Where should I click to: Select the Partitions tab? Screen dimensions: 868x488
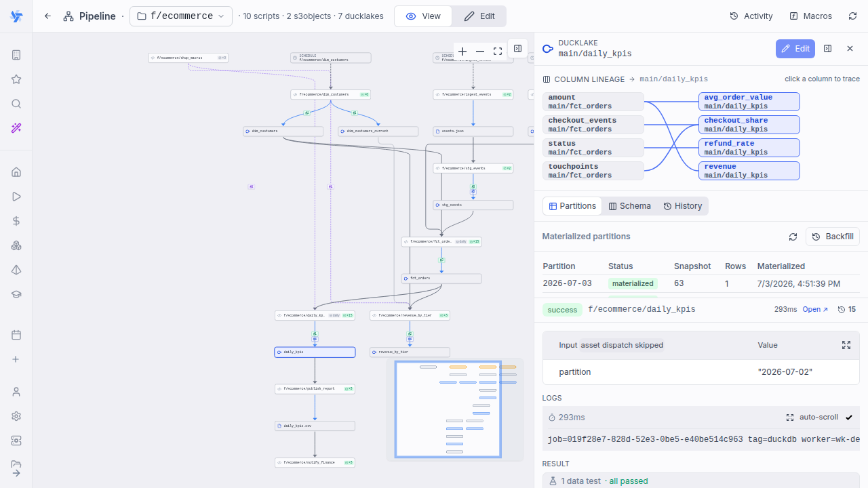572,206
